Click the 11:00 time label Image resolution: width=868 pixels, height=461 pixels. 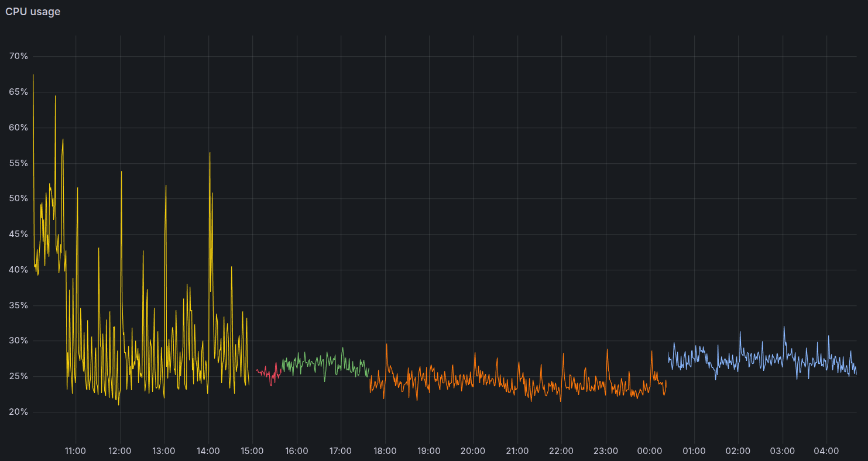(x=74, y=451)
